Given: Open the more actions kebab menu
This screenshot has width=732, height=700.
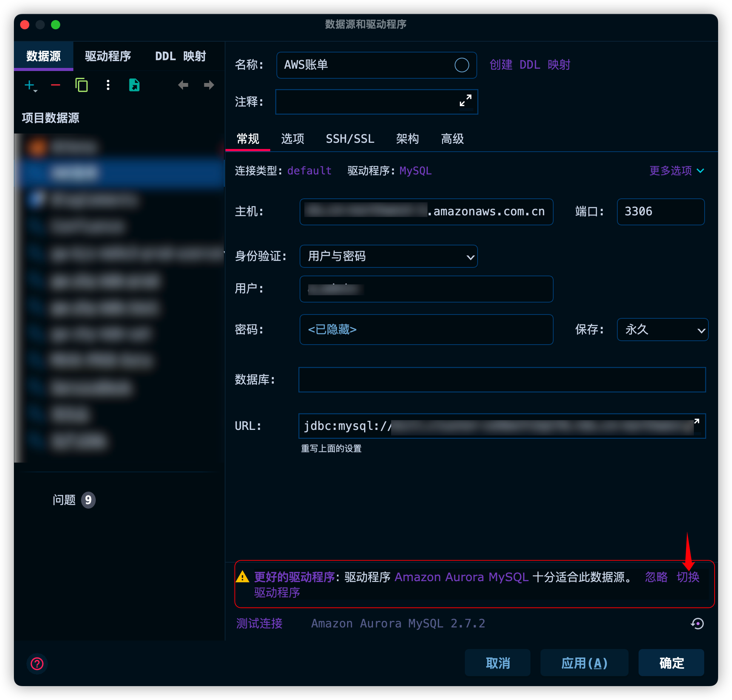Looking at the screenshot, I should tap(108, 85).
